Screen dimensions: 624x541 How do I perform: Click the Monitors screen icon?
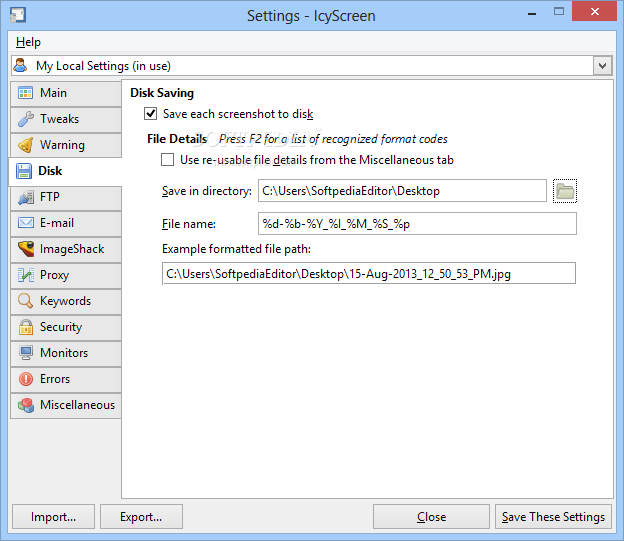(25, 353)
